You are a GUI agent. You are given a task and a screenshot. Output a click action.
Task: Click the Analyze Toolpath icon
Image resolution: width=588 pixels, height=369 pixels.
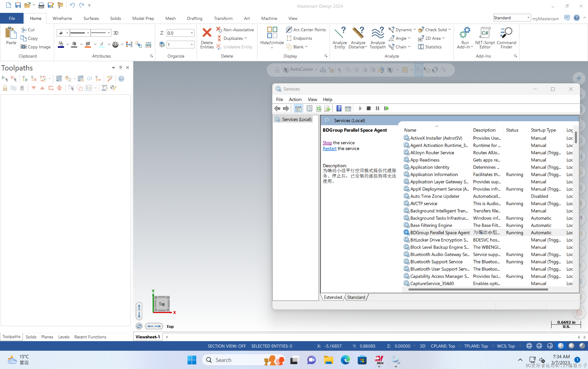tap(378, 33)
